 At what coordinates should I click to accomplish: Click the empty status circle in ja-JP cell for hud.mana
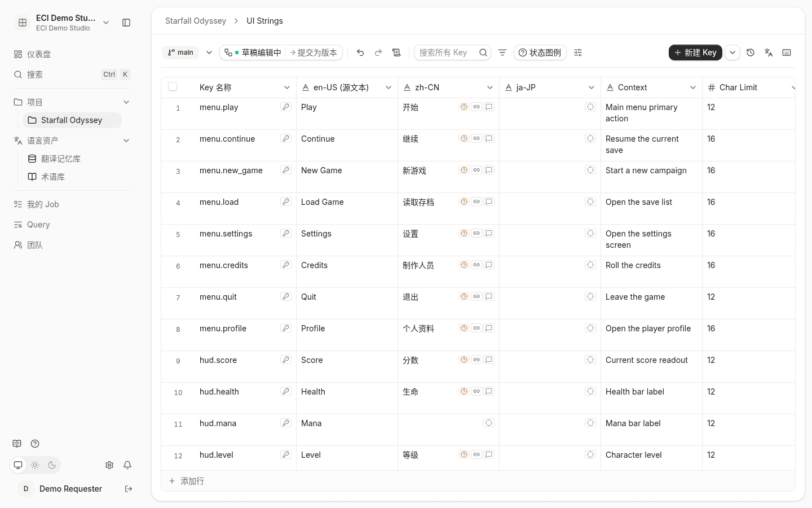pyautogui.click(x=590, y=423)
